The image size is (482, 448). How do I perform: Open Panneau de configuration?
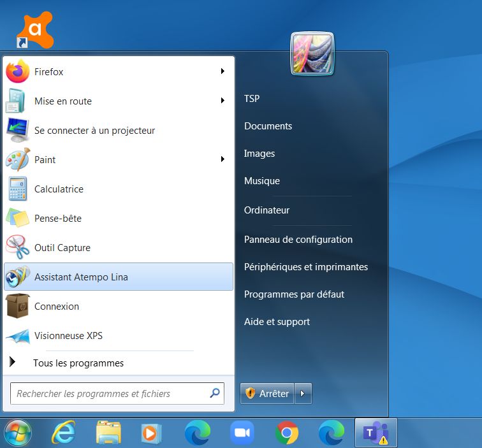click(298, 240)
